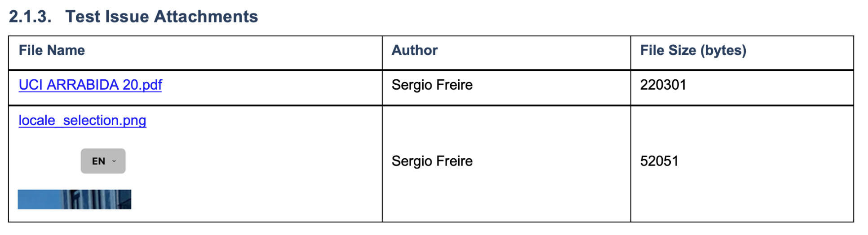Click the Test Issue Attachments heading text
The width and height of the screenshot is (868, 235).
click(x=162, y=17)
